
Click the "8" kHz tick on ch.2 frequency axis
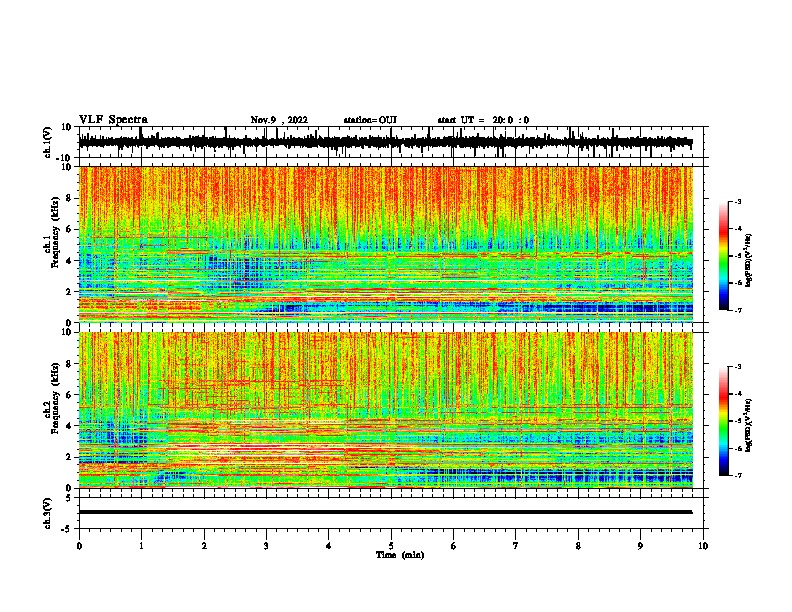69,364
